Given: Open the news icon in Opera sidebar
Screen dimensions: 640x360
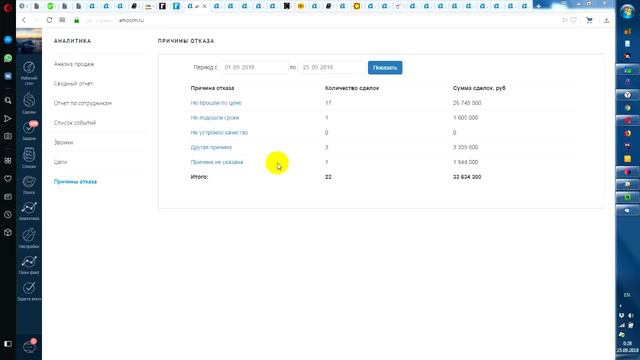Looking at the screenshot, I should click(x=8, y=197).
